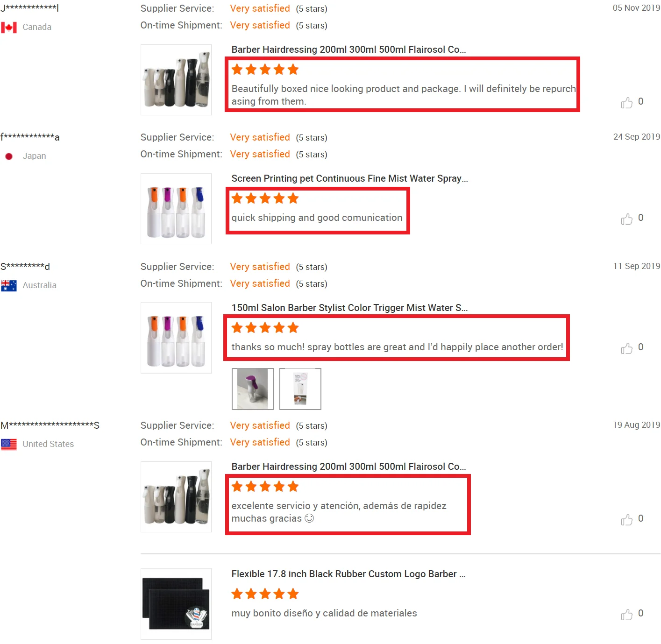Click the Australia flag icon
Viewport: 661px width, 644px height.
(9, 286)
